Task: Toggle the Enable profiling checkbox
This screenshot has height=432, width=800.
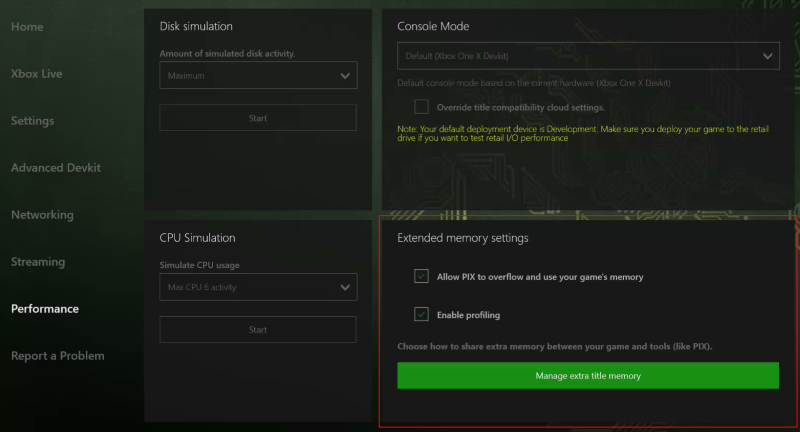Action: point(421,315)
